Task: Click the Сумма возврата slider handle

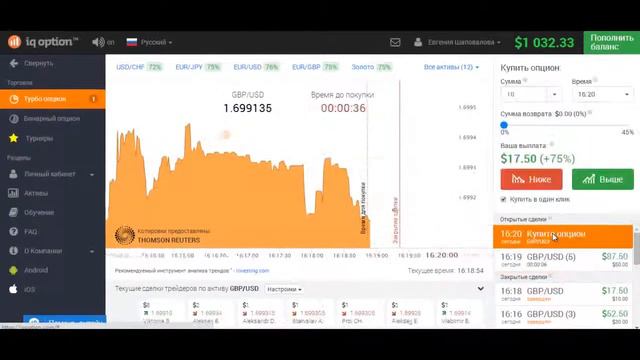Action: [x=504, y=125]
